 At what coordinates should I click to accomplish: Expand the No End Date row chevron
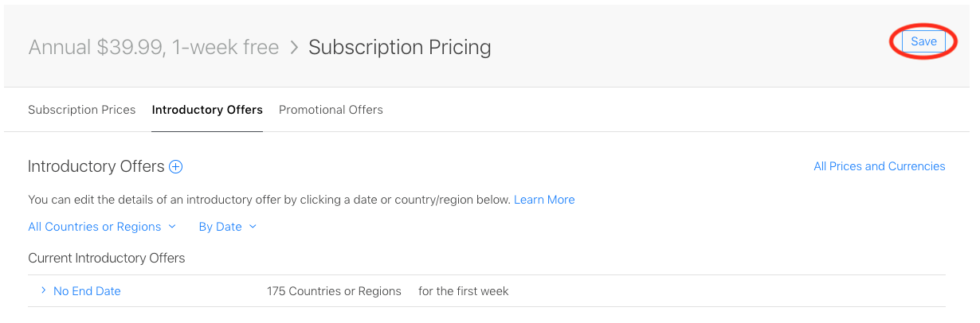tap(44, 290)
